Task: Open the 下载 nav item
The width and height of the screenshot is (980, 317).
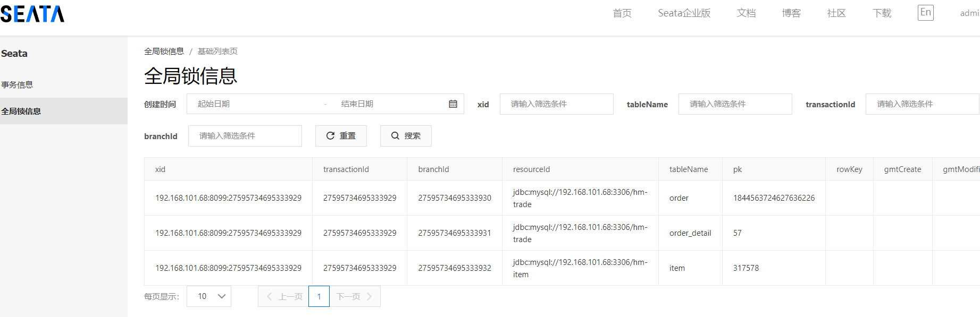Action: (x=882, y=13)
